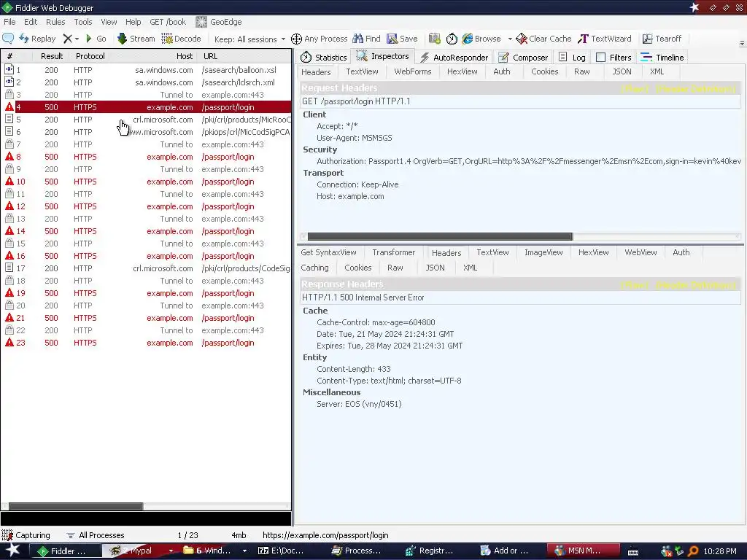Screen dimensions: 747x560
Task: Select session 1 balloon.xsl row icon
Action: [x=9, y=69]
